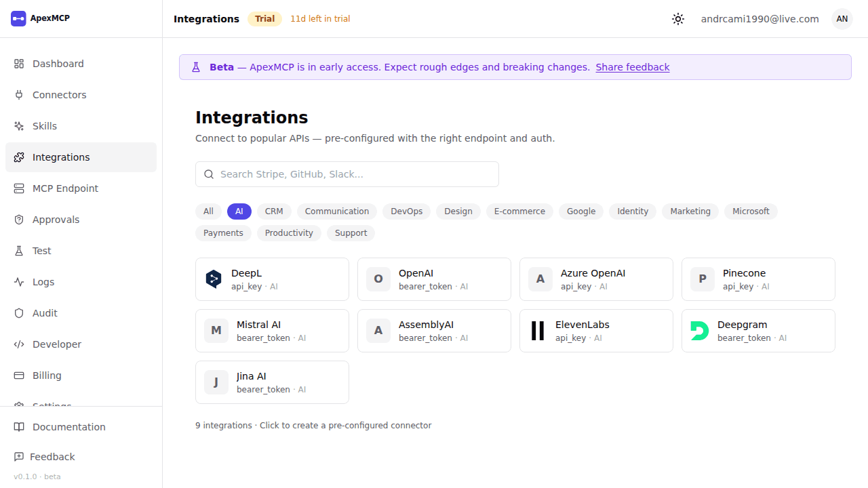
Task: Filter integrations by Microsoft
Action: (x=751, y=211)
